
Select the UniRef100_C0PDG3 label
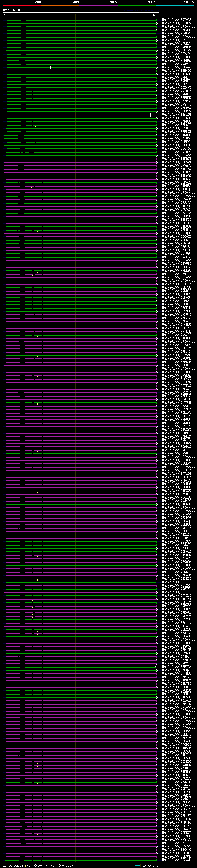[x=177, y=122]
